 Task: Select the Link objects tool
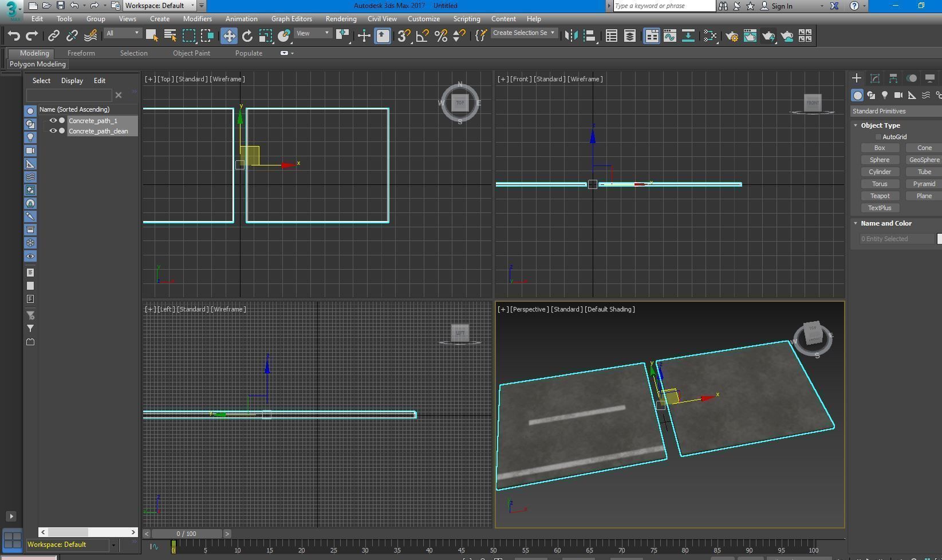coord(53,36)
